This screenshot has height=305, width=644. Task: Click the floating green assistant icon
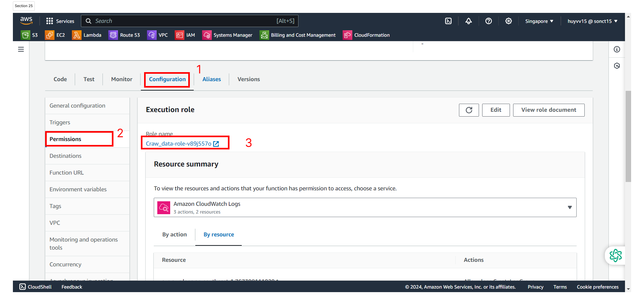click(616, 256)
